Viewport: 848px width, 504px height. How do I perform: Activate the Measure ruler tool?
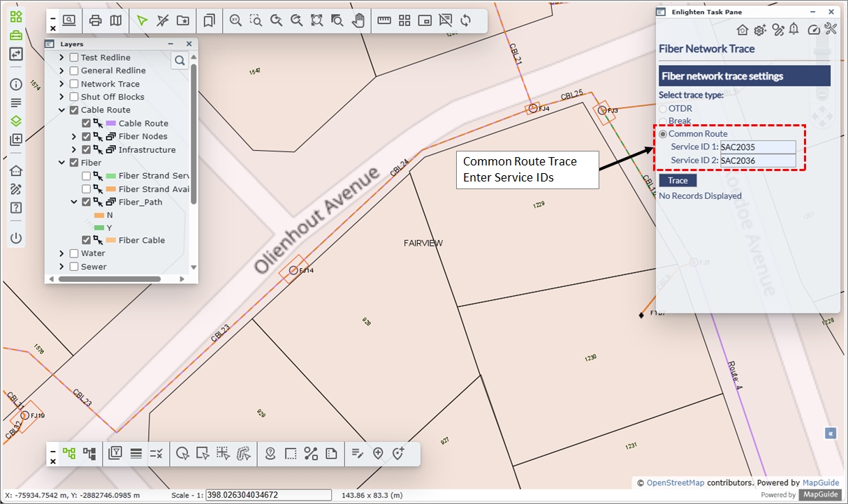pyautogui.click(x=383, y=20)
